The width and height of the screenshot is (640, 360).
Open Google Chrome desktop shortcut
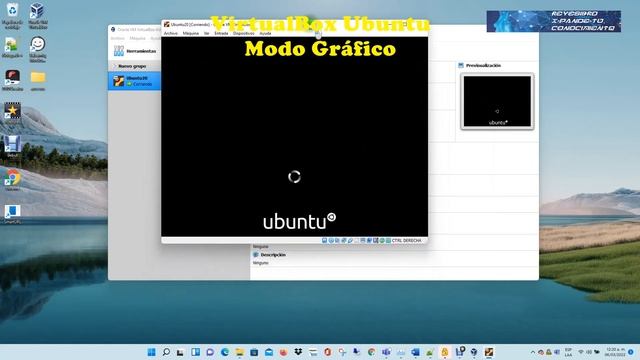click(x=13, y=180)
